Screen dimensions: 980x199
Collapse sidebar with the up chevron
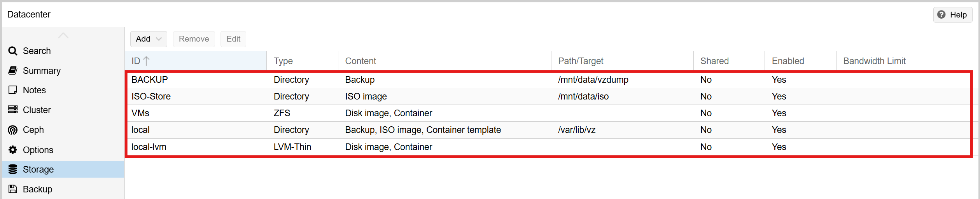click(63, 36)
